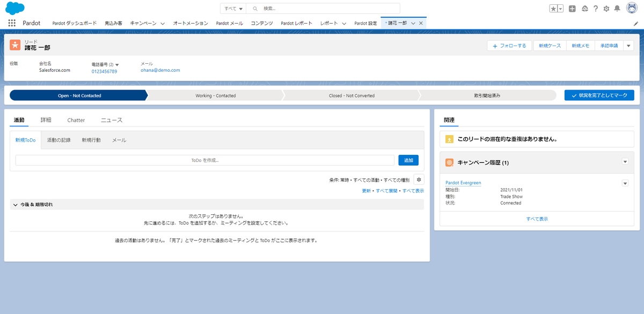
Task: Open the オートメーション nav tab
Action: click(x=191, y=24)
